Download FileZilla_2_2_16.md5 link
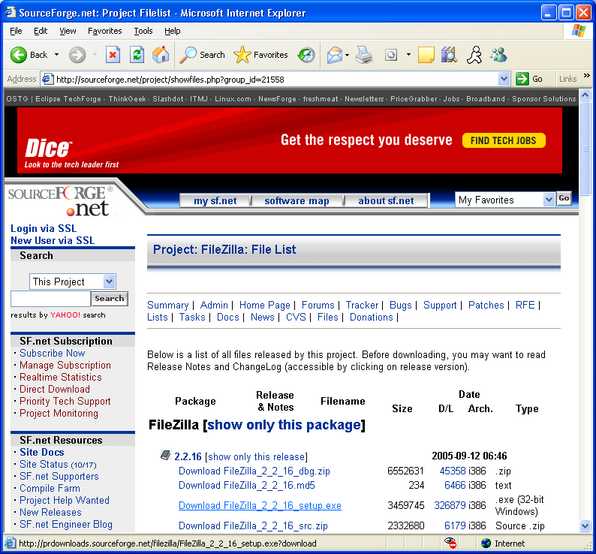This screenshot has width=596, height=554. tap(247, 485)
